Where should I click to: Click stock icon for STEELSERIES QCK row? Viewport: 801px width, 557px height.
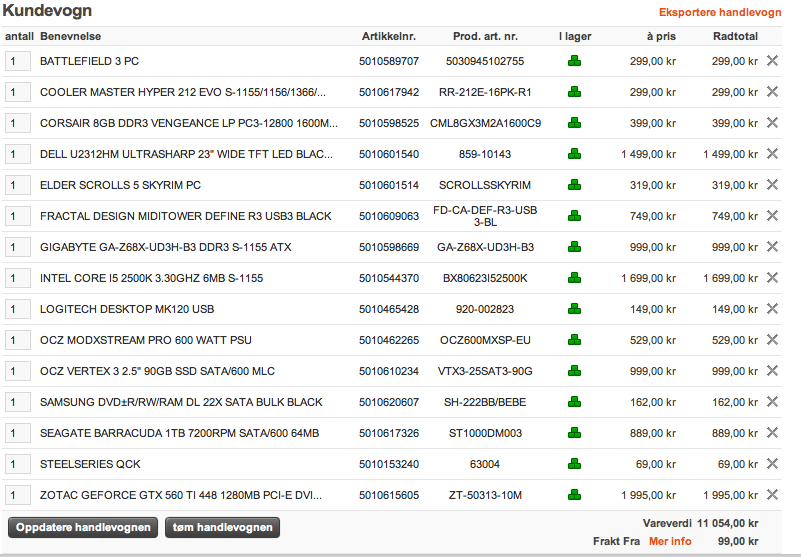575,464
